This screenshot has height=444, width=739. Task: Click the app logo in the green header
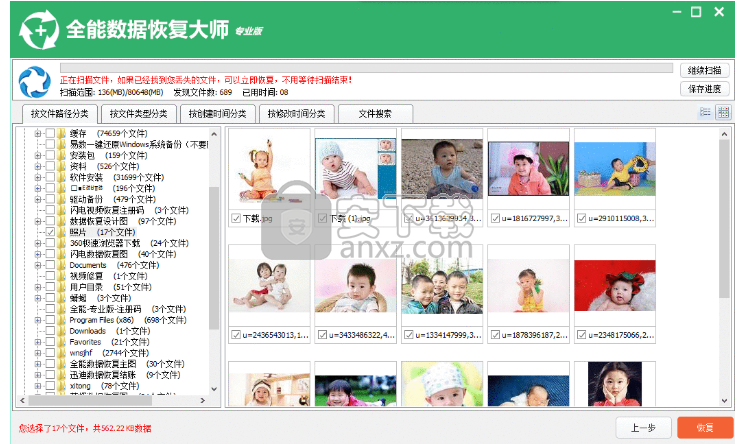[x=39, y=31]
